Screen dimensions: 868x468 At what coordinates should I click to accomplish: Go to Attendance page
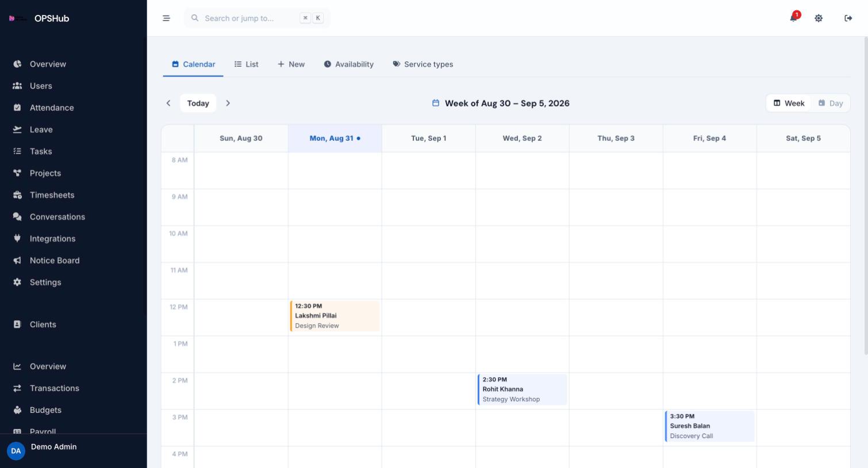click(x=74, y=108)
